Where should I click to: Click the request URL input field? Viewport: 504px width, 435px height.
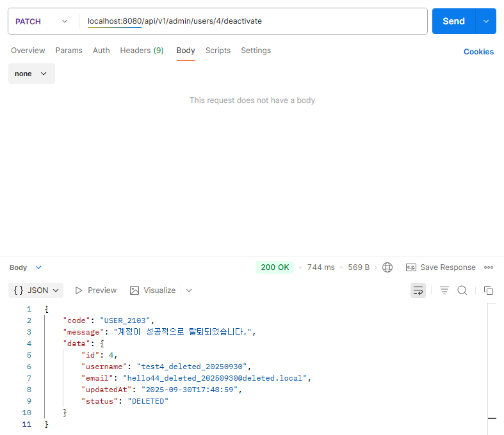[x=253, y=21]
